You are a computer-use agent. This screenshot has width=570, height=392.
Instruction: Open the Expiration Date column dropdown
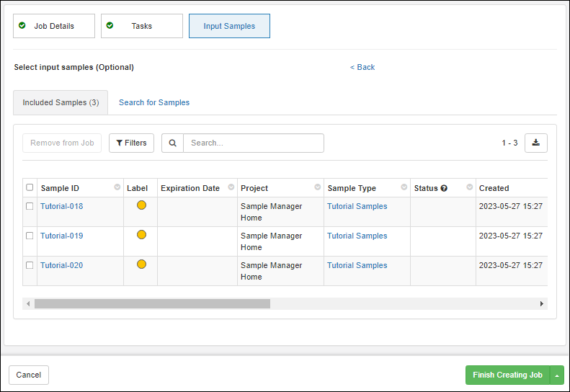click(231, 187)
